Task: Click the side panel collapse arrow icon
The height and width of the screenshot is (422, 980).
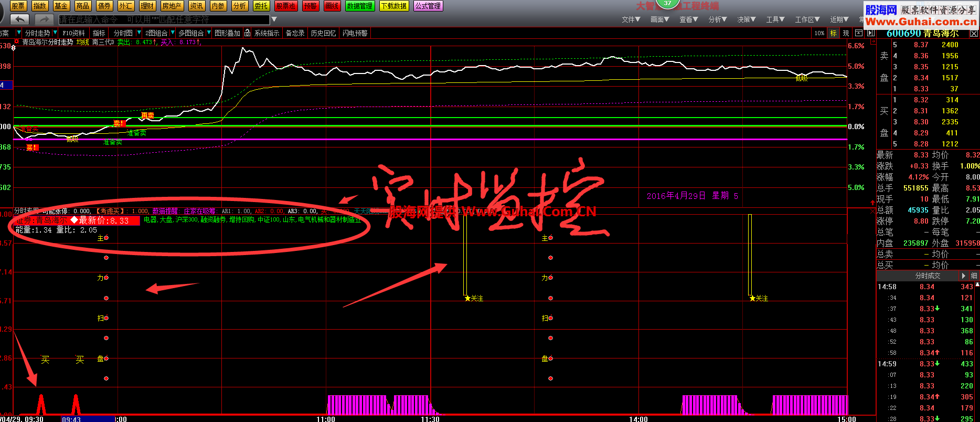Action: pos(871,33)
